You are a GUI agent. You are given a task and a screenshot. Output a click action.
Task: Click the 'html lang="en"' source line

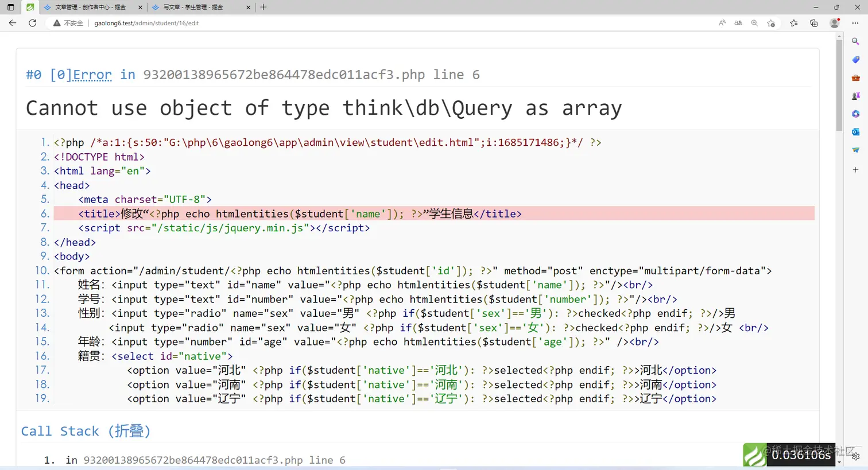click(x=102, y=171)
